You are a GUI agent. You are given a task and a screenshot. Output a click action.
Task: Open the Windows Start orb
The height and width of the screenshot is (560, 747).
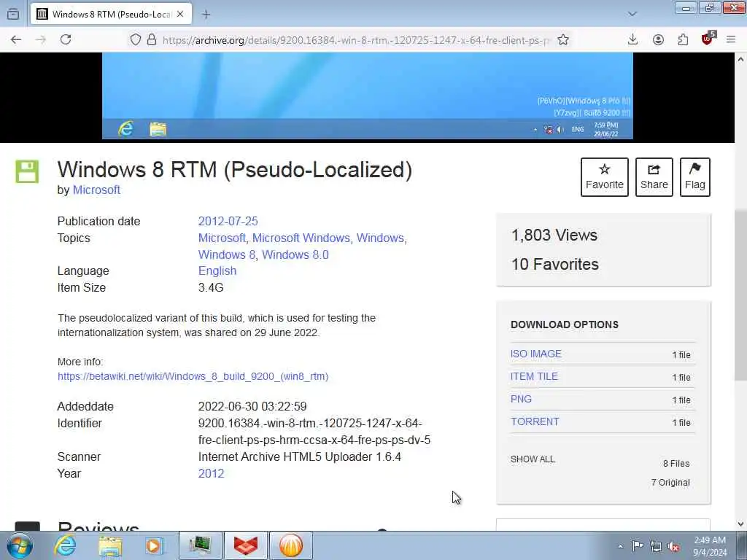[x=20, y=545]
